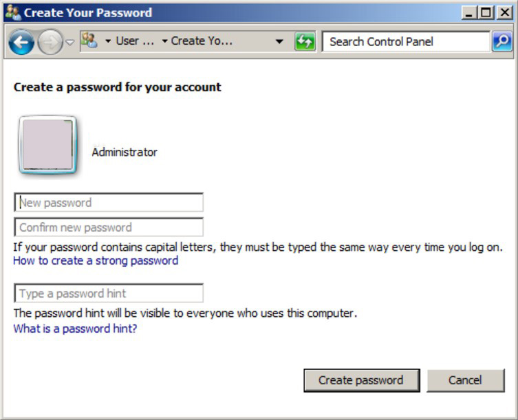The height and width of the screenshot is (420, 518).
Task: Select the User breadcrumb in address bar
Action: click(135, 41)
